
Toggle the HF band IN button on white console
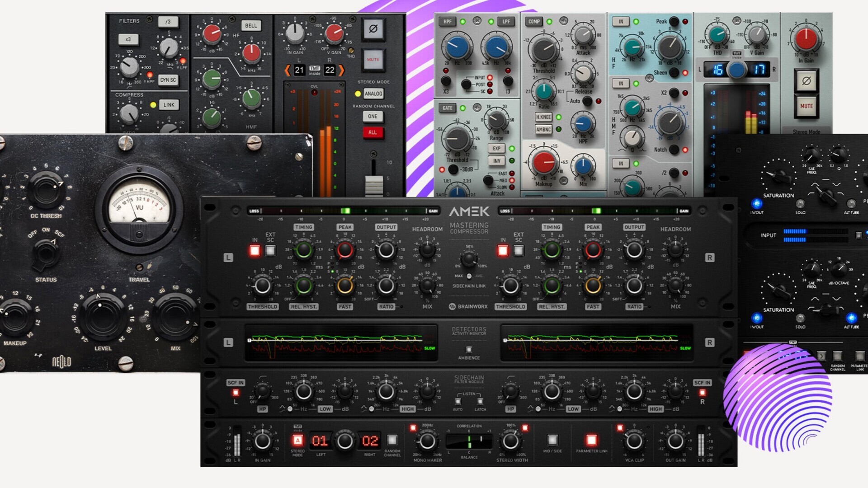coord(621,22)
